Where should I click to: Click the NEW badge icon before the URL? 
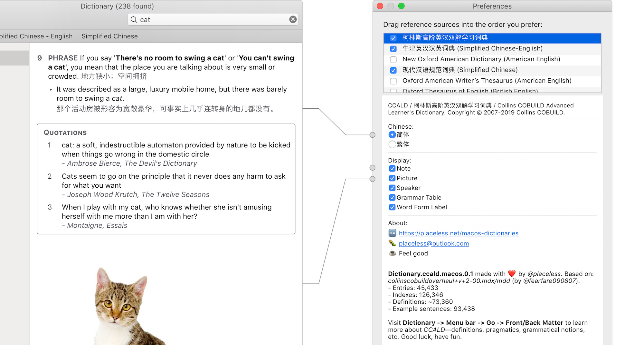(392, 233)
